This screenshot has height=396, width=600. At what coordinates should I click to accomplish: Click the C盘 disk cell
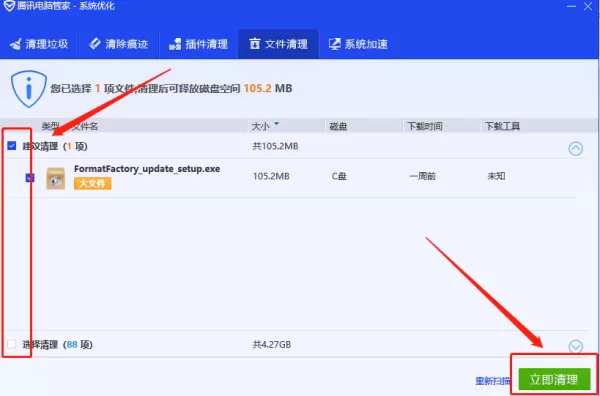tap(339, 176)
